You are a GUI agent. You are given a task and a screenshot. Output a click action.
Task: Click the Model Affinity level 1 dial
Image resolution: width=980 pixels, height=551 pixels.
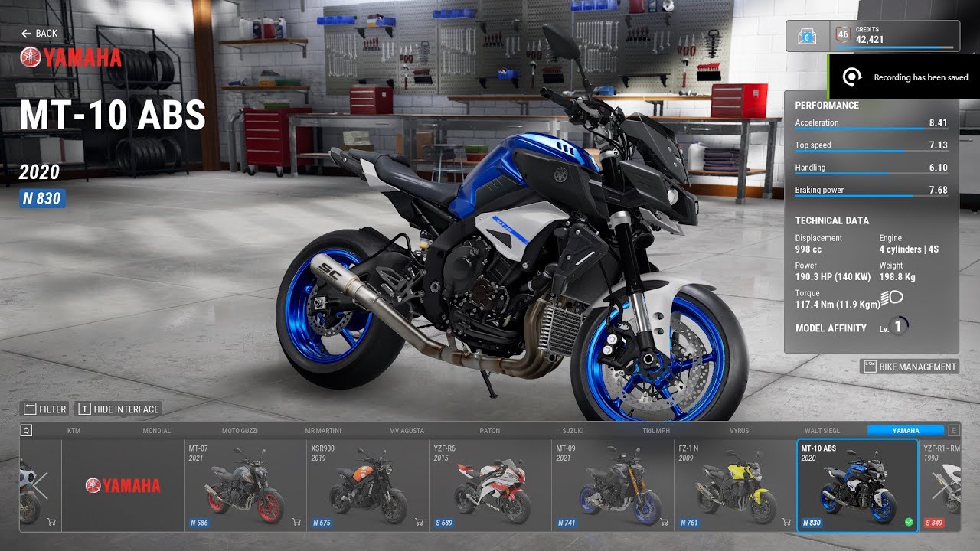[x=898, y=327]
